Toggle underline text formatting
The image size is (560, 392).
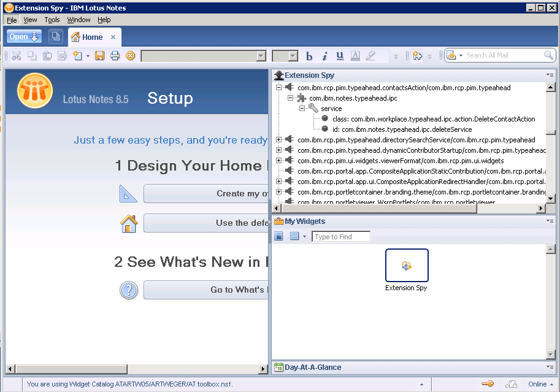coord(340,56)
